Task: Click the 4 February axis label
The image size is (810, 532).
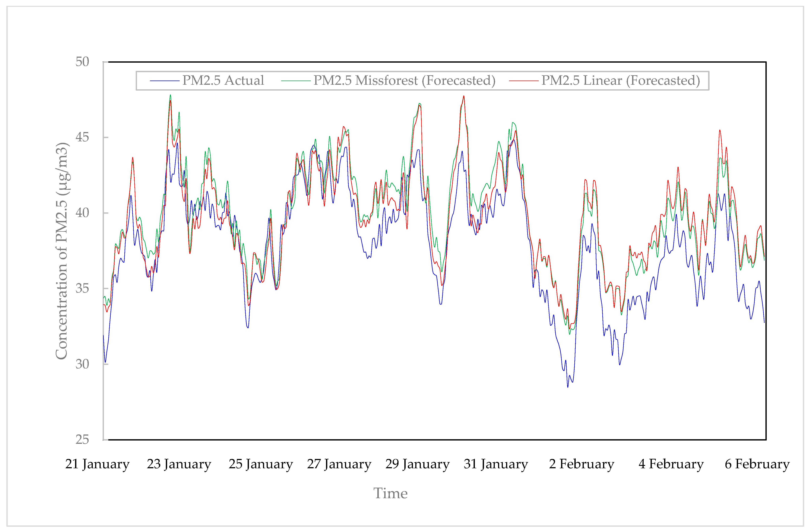Action: click(671, 464)
